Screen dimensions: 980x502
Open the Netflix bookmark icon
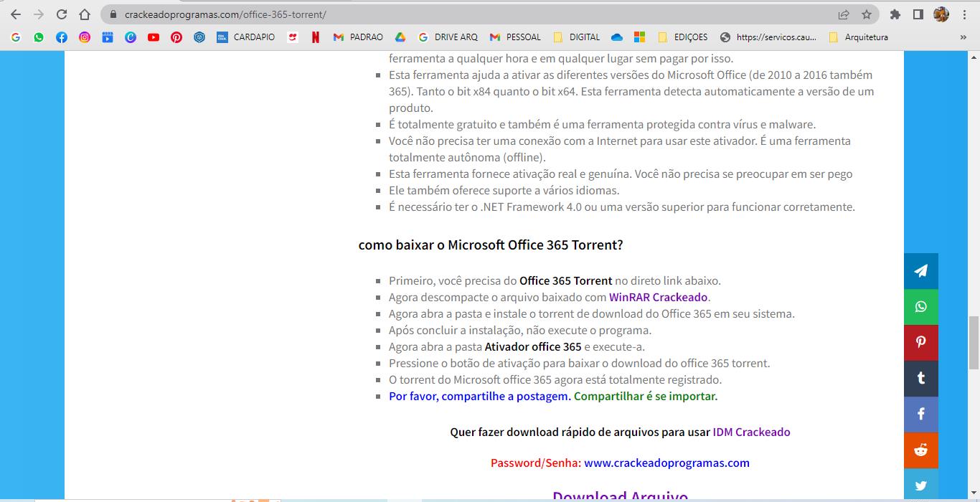pyautogui.click(x=315, y=37)
